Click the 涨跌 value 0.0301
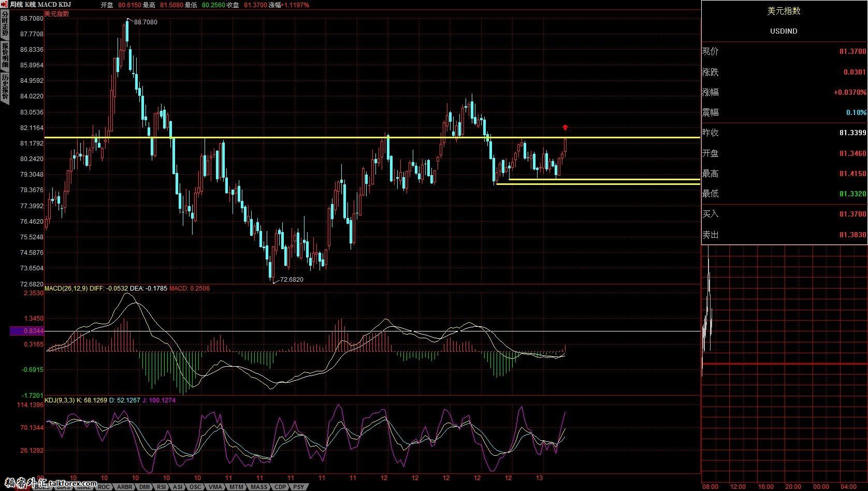Screen dimensions: 868x491 pos(855,72)
